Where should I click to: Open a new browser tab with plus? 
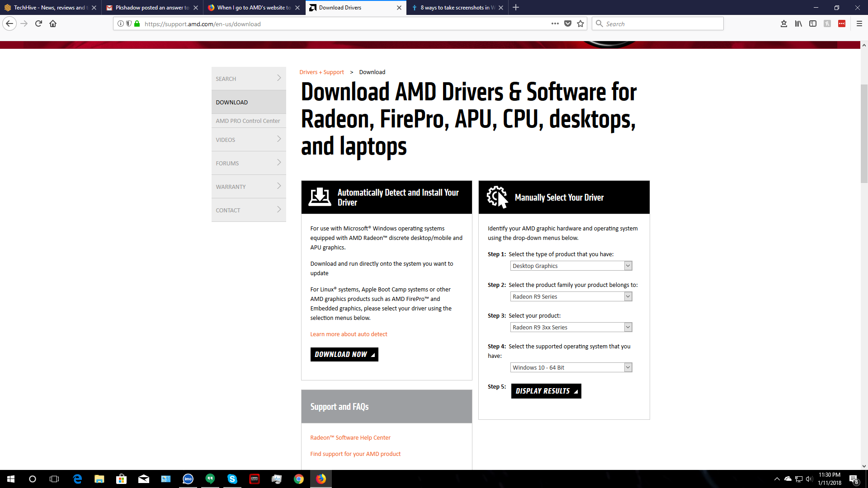point(516,7)
